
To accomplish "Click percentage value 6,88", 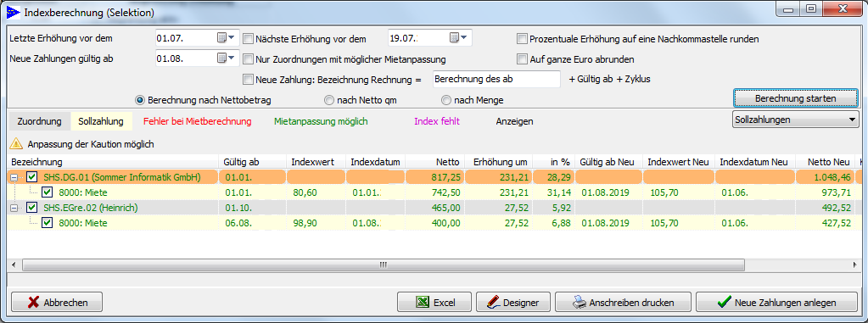I will coord(561,223).
